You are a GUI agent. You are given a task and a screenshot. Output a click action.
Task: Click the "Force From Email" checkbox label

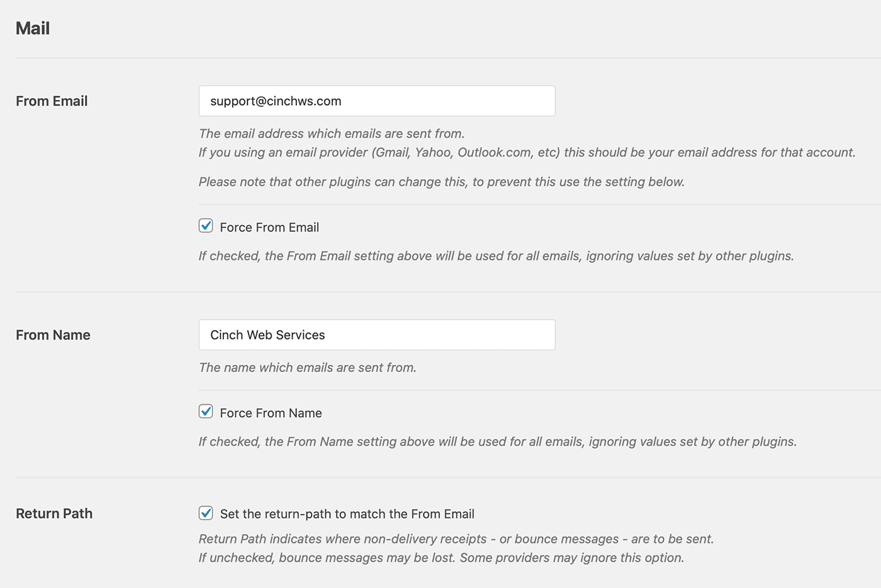269,228
